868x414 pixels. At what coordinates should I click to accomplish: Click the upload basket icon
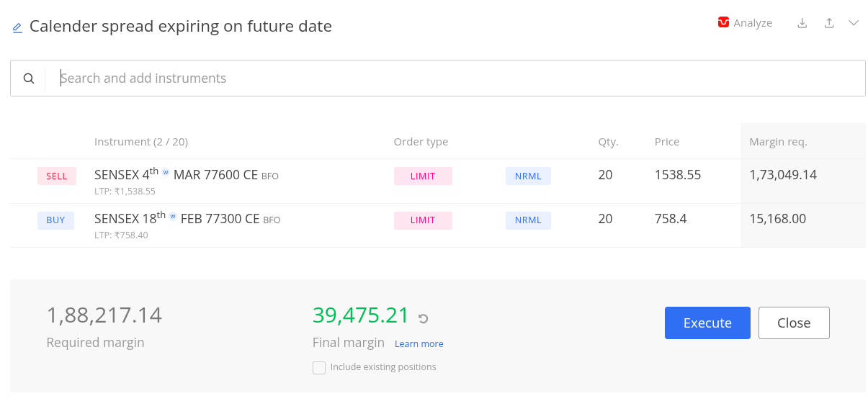tap(829, 23)
